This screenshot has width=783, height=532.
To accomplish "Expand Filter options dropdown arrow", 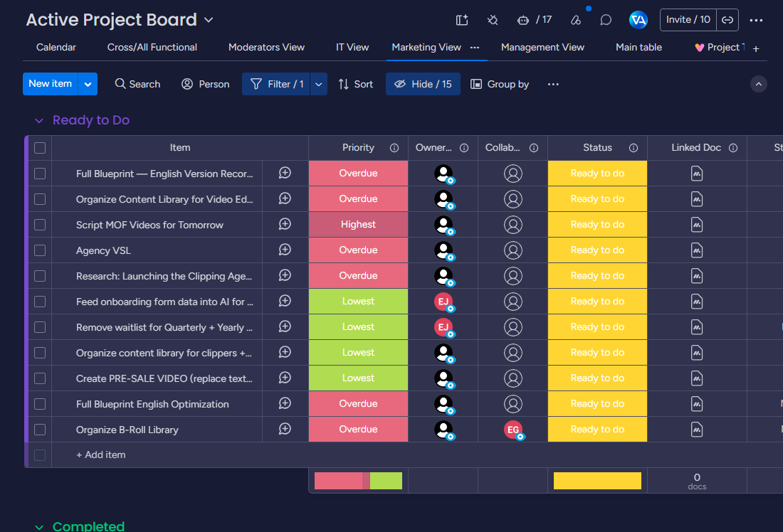I will (319, 84).
